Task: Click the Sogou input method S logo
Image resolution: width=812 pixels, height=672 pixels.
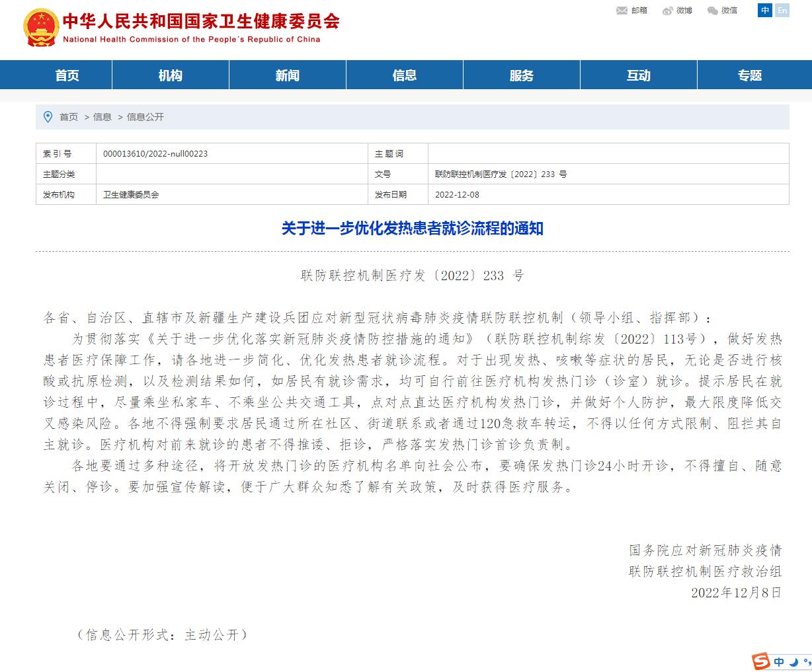Action: 761,661
